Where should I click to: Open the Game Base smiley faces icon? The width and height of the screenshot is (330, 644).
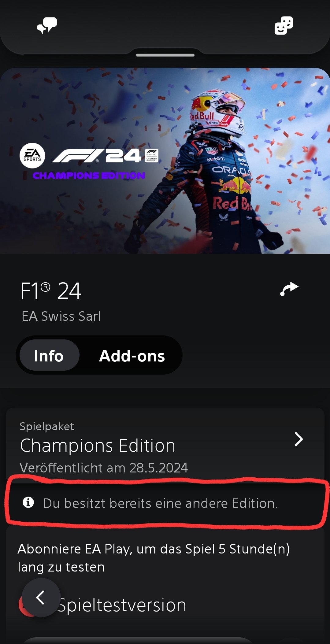pyautogui.click(x=284, y=25)
